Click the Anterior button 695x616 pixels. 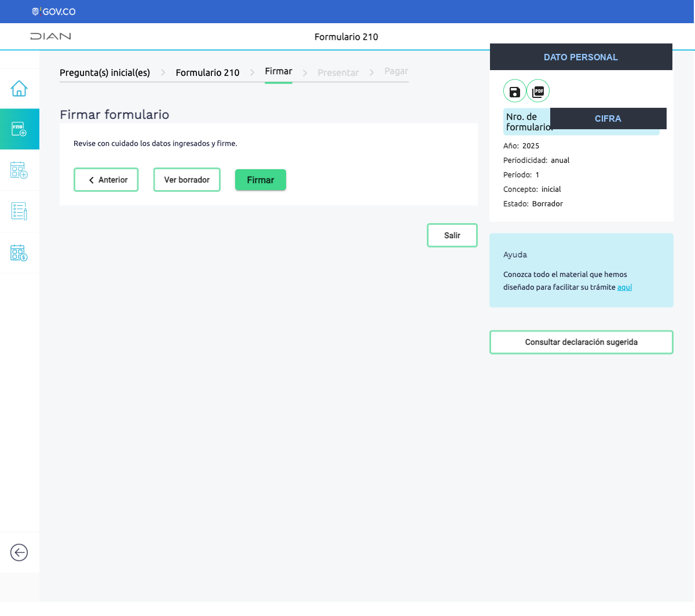click(106, 180)
